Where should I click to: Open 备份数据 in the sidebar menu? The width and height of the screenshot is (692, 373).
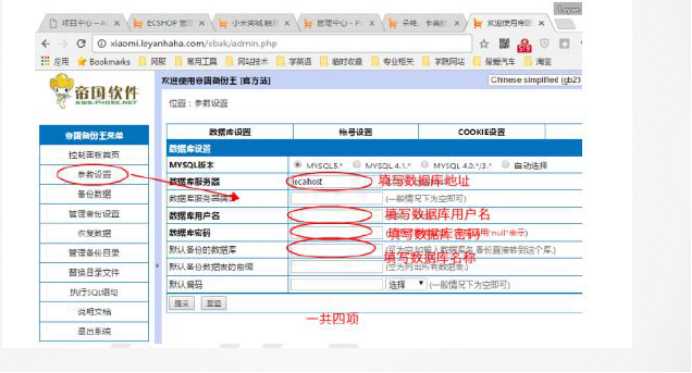click(x=94, y=194)
